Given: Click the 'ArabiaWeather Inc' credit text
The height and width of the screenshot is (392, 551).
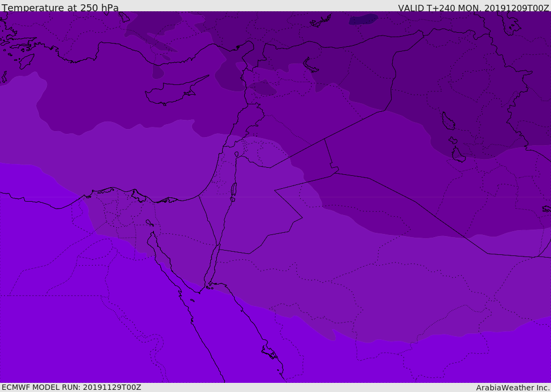Looking at the screenshot, I should [513, 388].
